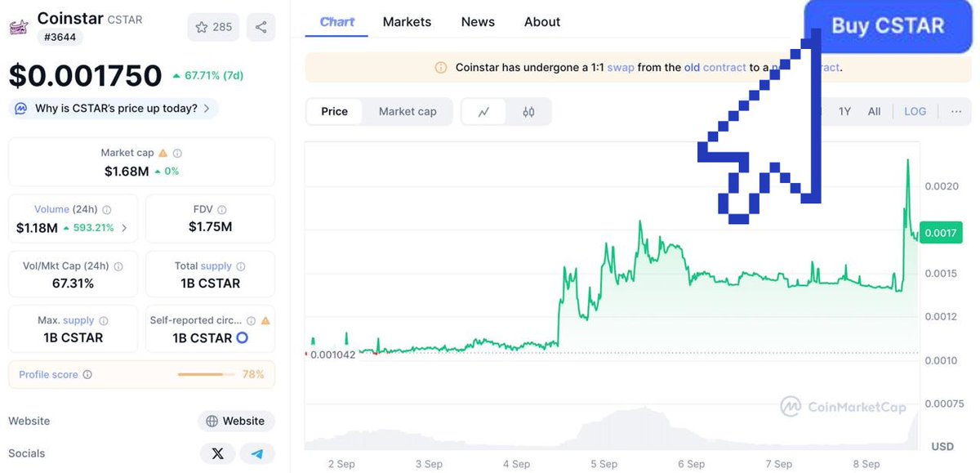Click Buy CSTAR button
The width and height of the screenshot is (980, 473).
tap(888, 26)
